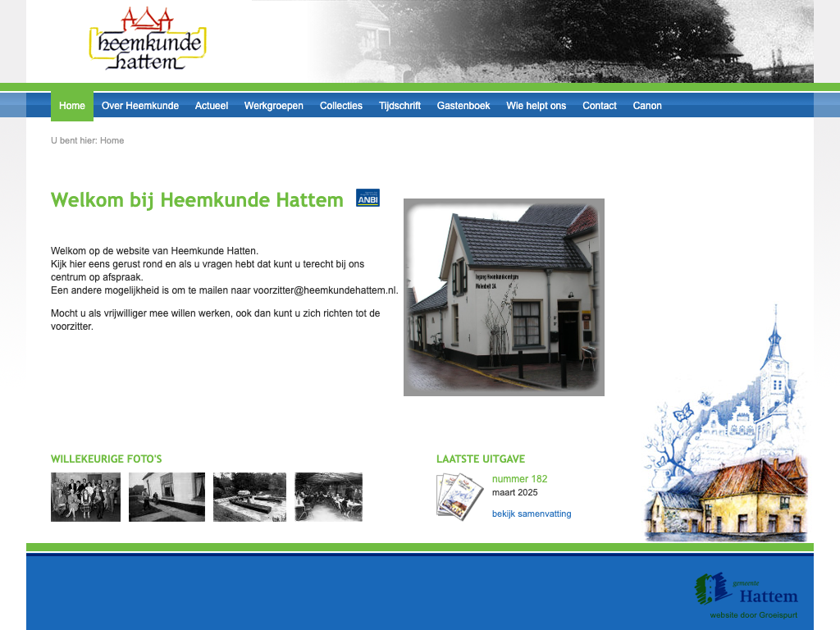This screenshot has height=630, width=840.
Task: Open the gemeente Hattem logo
Action: point(746,589)
